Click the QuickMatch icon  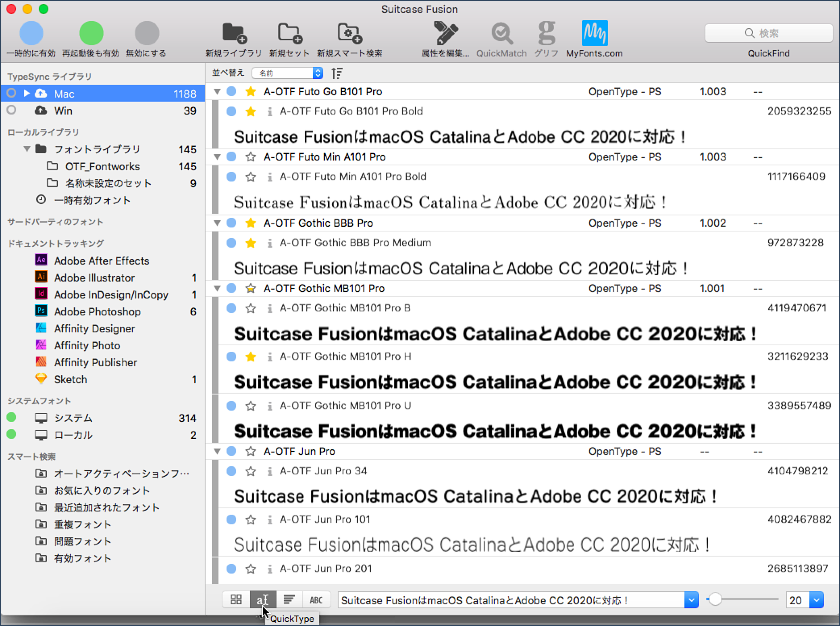(501, 33)
